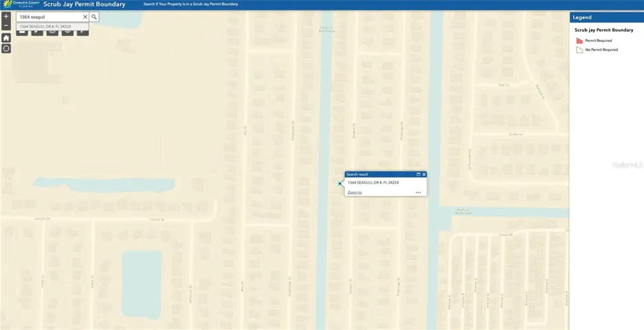Click inside the address search field
644x330 pixels.
point(49,16)
